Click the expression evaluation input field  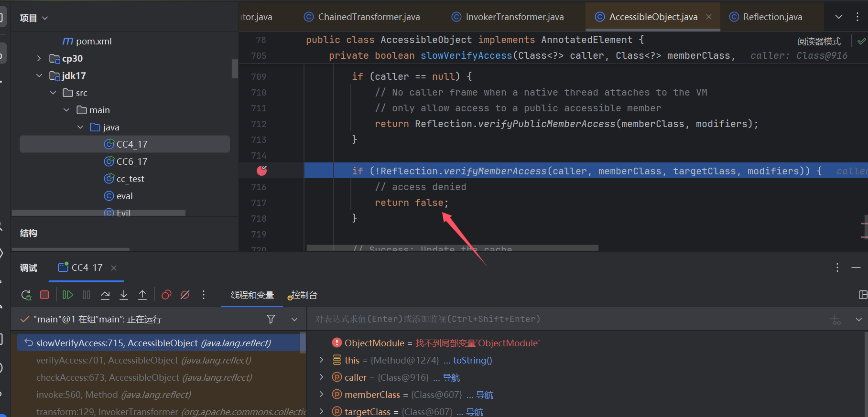click(x=569, y=319)
